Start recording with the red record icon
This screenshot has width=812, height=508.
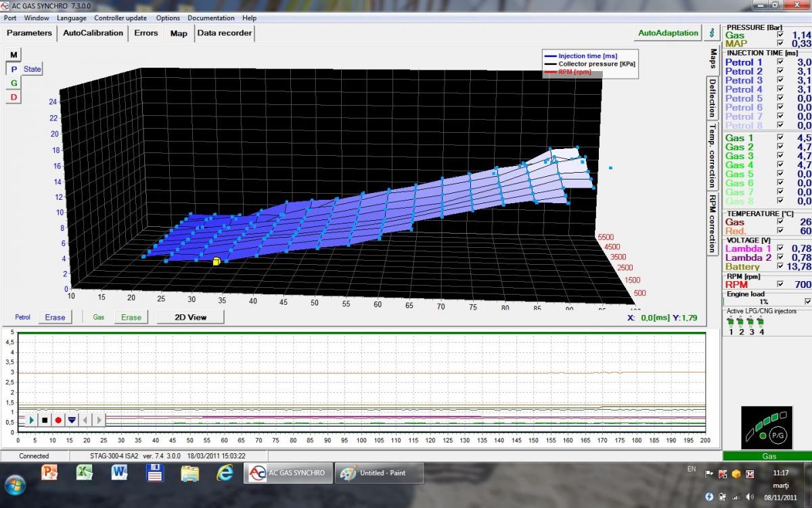click(x=58, y=420)
